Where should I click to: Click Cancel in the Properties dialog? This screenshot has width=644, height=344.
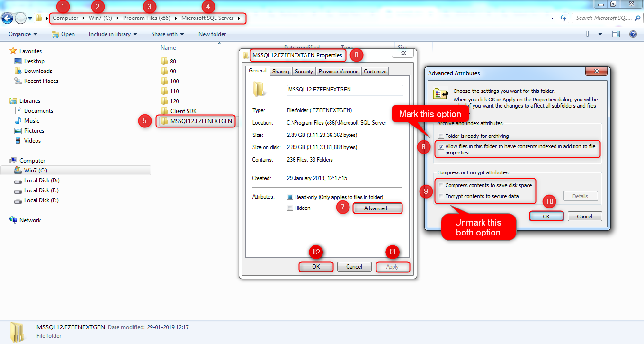[x=354, y=267]
